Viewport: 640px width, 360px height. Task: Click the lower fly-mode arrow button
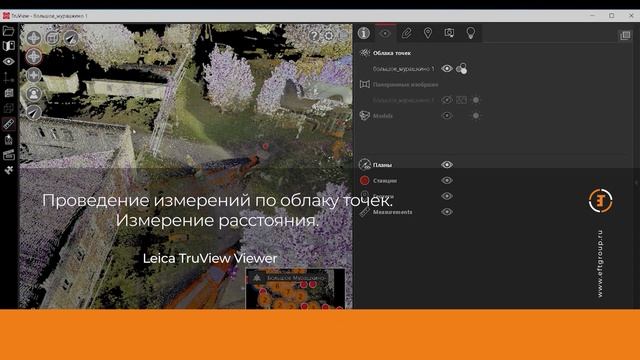pos(33,112)
